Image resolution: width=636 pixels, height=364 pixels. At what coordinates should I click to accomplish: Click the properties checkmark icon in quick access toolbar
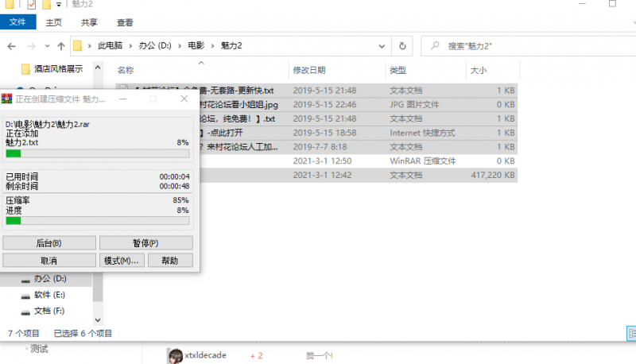point(32,6)
